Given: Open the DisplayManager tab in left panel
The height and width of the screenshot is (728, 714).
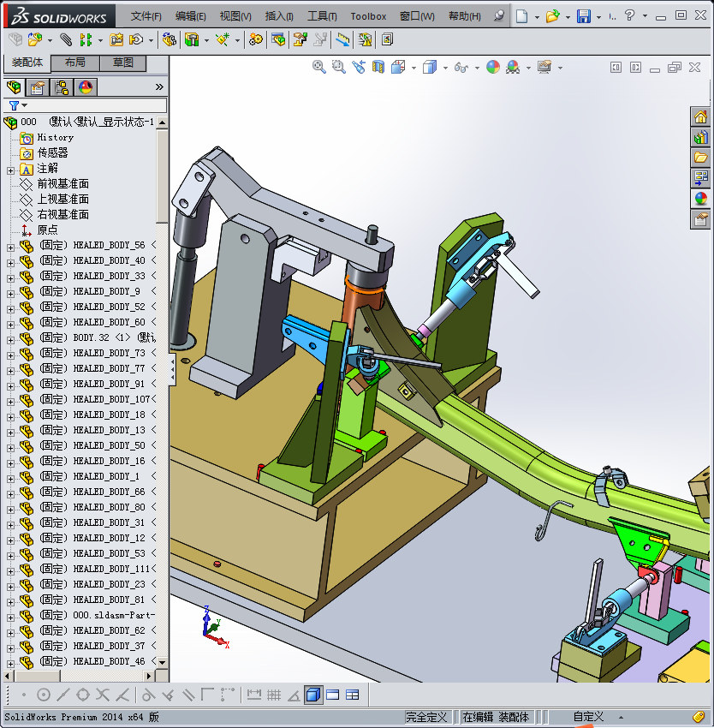Looking at the screenshot, I should (x=86, y=87).
